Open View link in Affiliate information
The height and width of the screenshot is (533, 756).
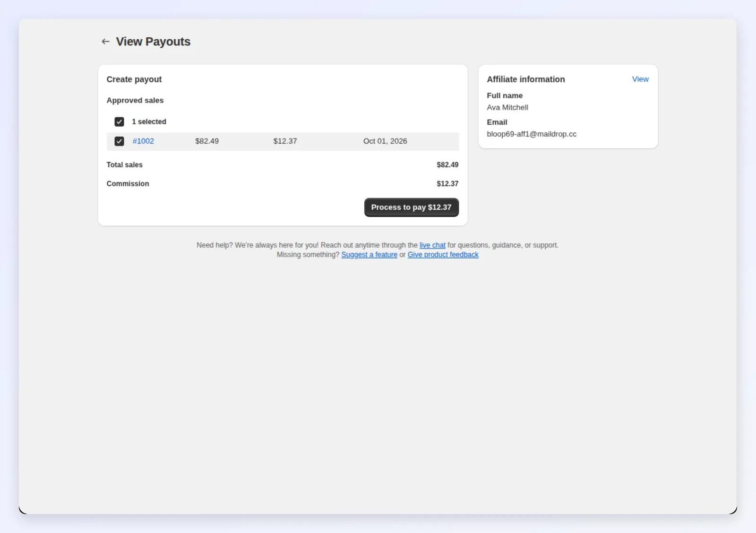(640, 79)
